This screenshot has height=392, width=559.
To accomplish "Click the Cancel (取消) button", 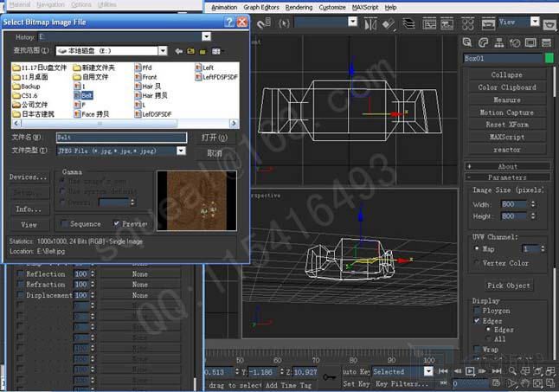I will [215, 153].
